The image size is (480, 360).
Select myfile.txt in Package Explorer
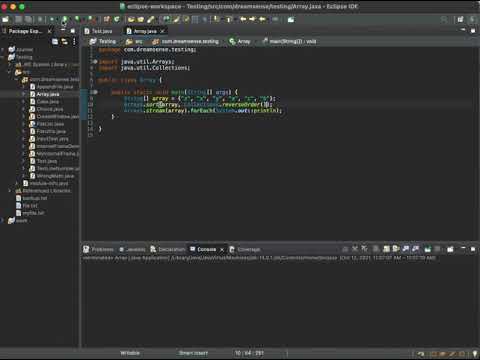[33, 213]
